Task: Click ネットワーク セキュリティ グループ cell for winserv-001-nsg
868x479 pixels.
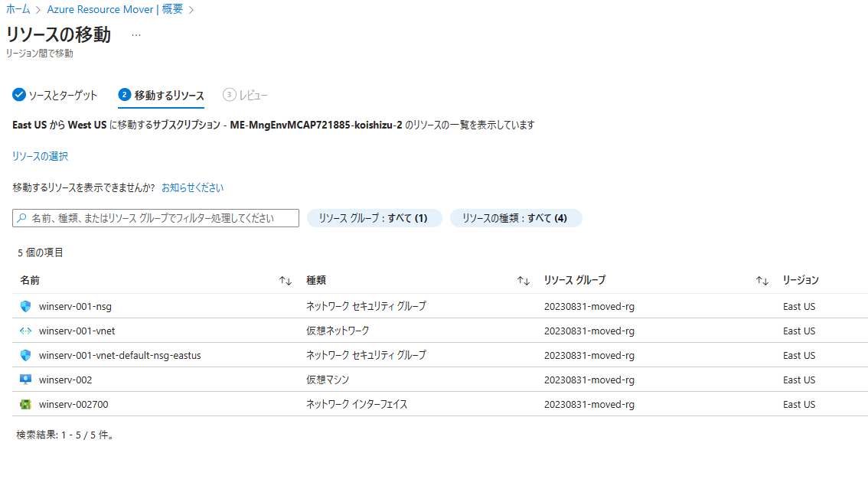Action: (366, 306)
